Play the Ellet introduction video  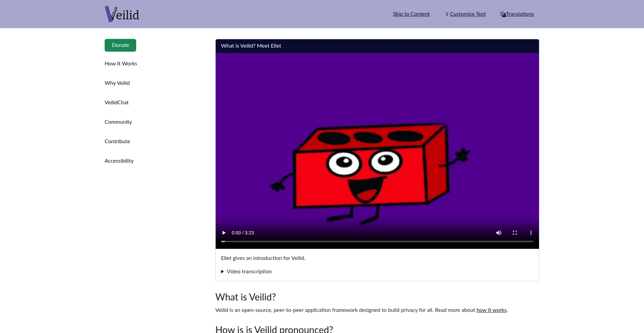click(223, 232)
